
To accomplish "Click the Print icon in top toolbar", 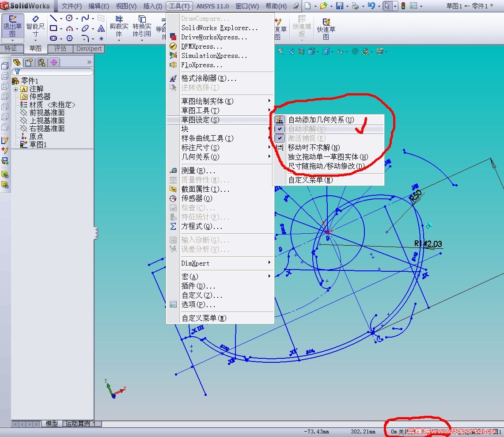I will pyautogui.click(x=355, y=5).
